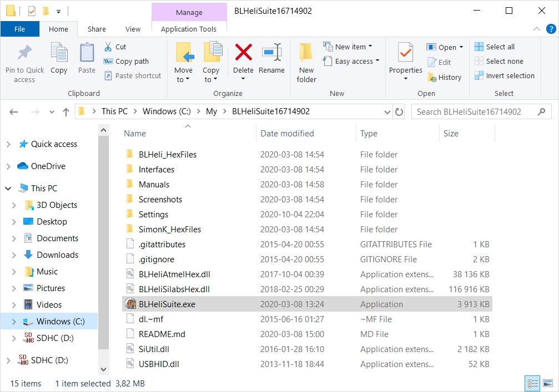Click the Edit command icon
The image size is (559, 392).
coord(432,62)
